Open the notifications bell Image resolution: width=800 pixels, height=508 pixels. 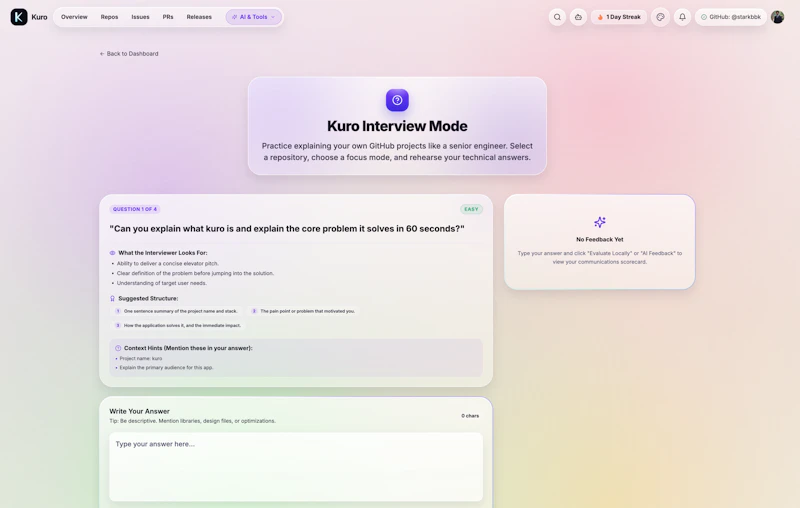tap(682, 17)
